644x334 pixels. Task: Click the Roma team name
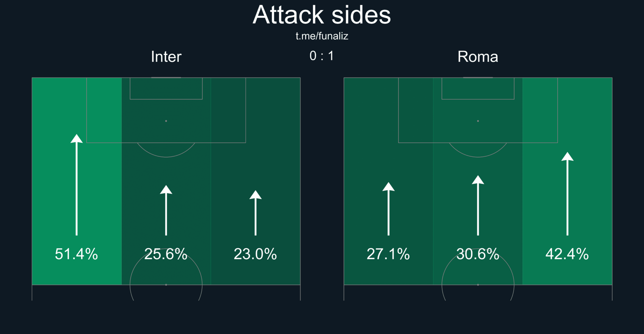click(478, 57)
